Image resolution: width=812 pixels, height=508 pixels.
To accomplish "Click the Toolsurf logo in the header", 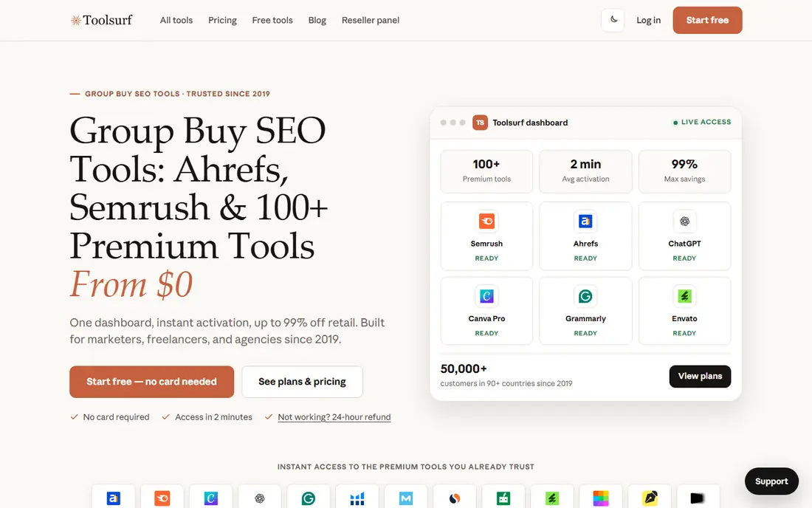I will [101, 20].
